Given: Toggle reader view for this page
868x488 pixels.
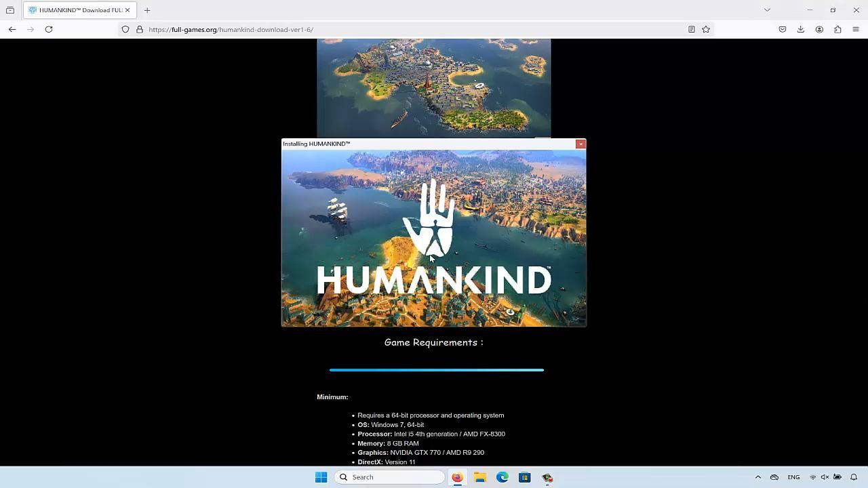Looking at the screenshot, I should [x=692, y=29].
